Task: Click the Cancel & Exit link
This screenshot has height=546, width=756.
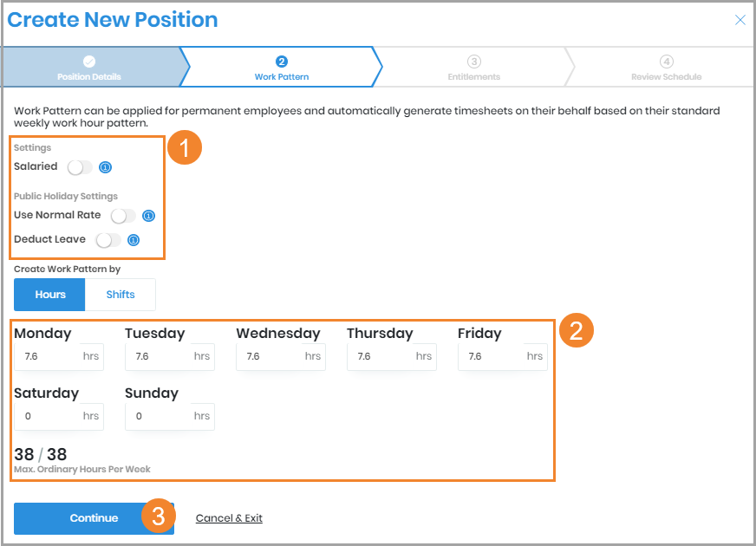Action: (229, 518)
